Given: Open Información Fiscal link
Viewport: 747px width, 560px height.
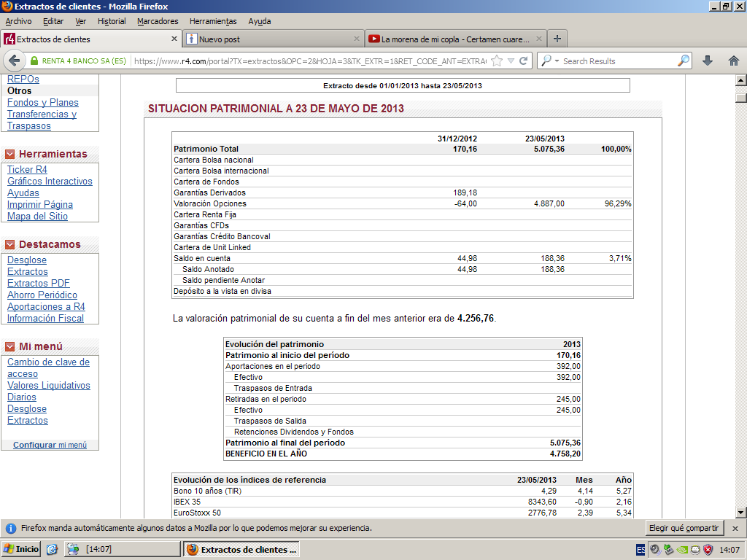Looking at the screenshot, I should click(x=45, y=319).
